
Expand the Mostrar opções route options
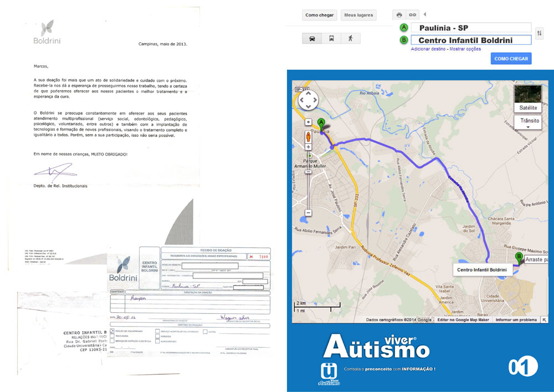coord(465,49)
